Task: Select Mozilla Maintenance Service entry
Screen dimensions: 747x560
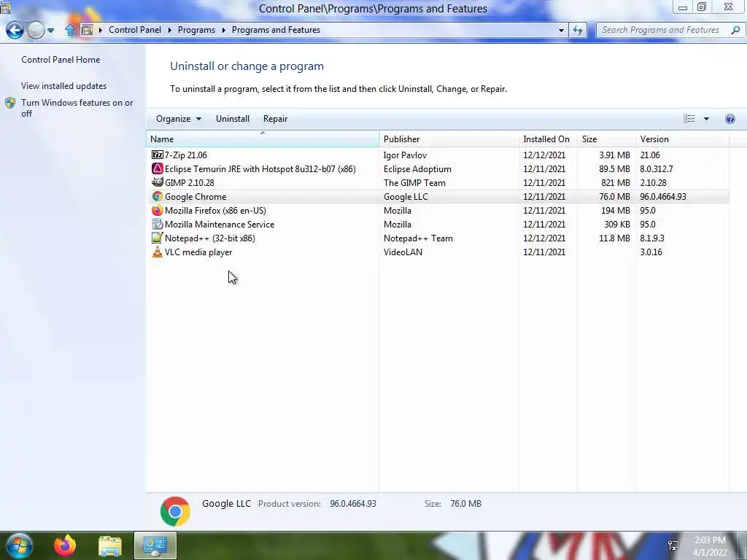Action: pos(220,224)
